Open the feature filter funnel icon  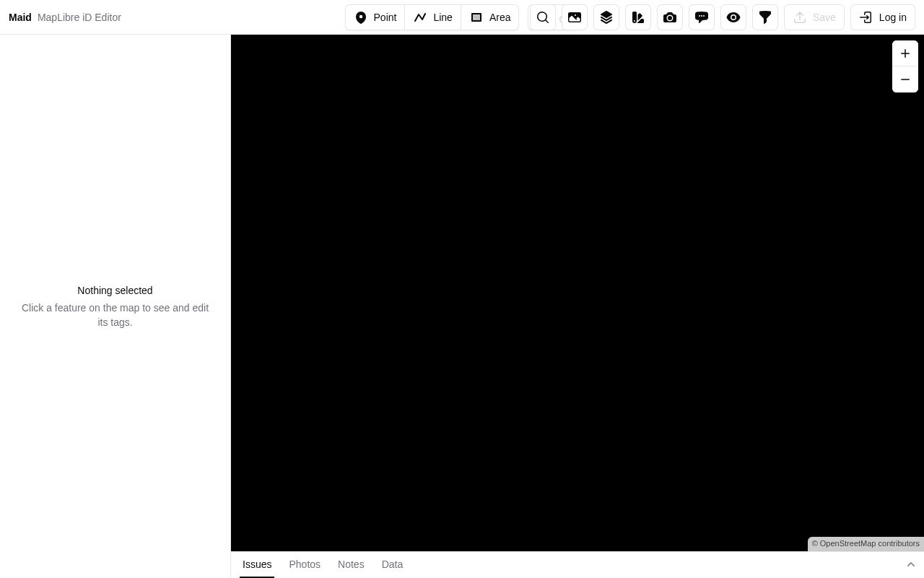(765, 17)
